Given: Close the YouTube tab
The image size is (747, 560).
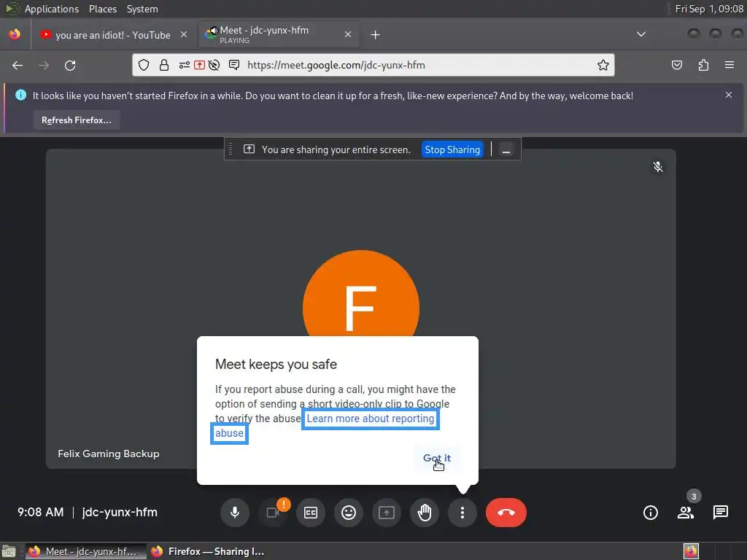Looking at the screenshot, I should (184, 34).
